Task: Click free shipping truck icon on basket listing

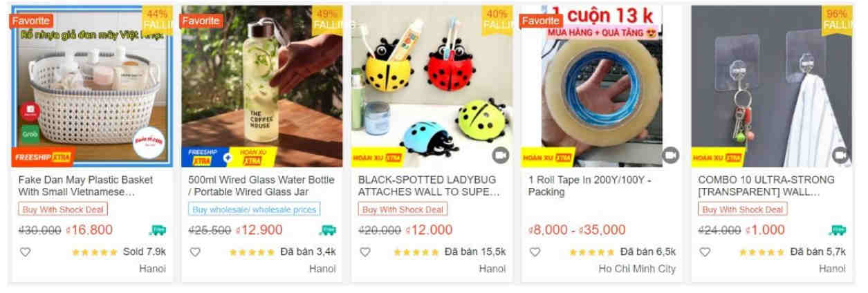Action: (158, 230)
